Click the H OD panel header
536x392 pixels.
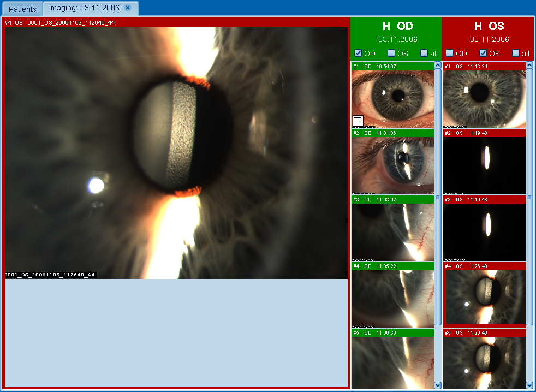396,26
